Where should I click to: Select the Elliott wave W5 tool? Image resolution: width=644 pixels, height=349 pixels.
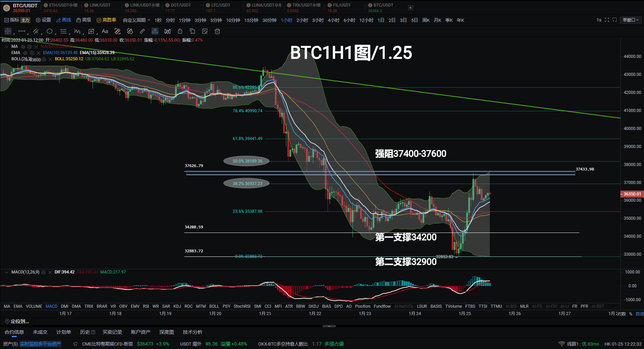77,32
